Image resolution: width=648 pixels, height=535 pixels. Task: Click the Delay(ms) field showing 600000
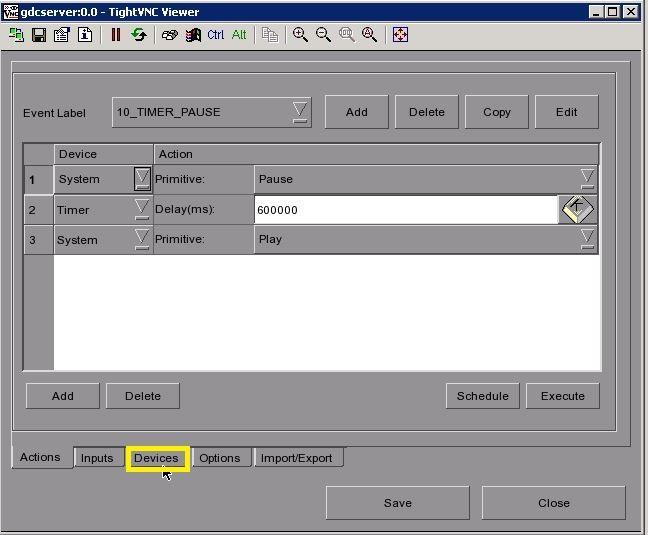[x=406, y=210]
